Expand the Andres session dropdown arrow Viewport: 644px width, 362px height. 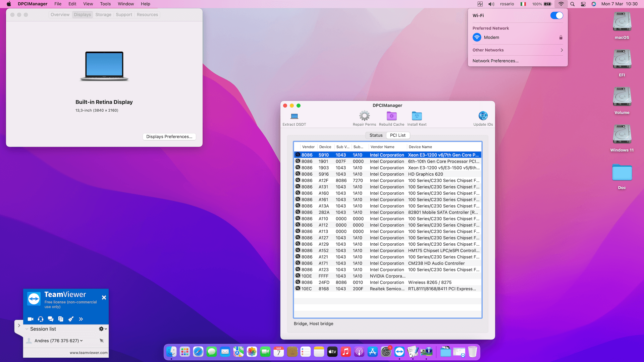click(x=82, y=341)
